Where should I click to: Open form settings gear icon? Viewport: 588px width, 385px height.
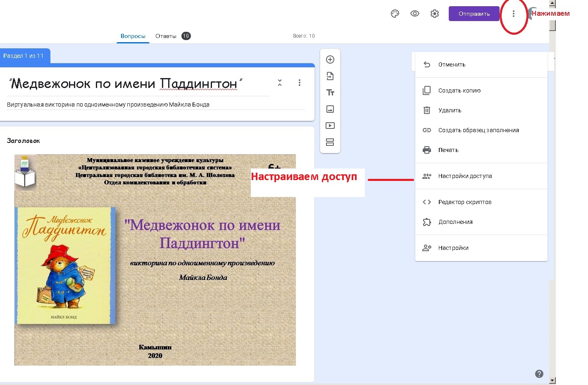(435, 14)
